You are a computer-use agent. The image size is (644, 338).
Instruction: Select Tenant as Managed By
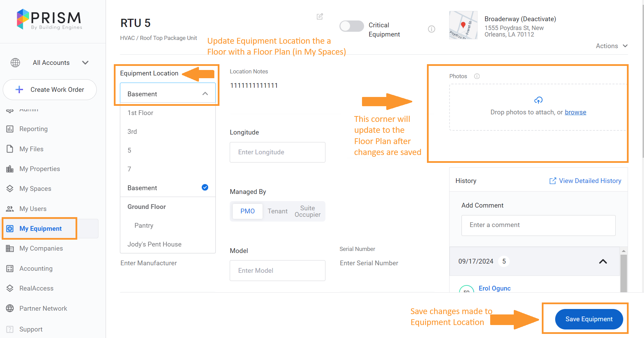tap(277, 211)
